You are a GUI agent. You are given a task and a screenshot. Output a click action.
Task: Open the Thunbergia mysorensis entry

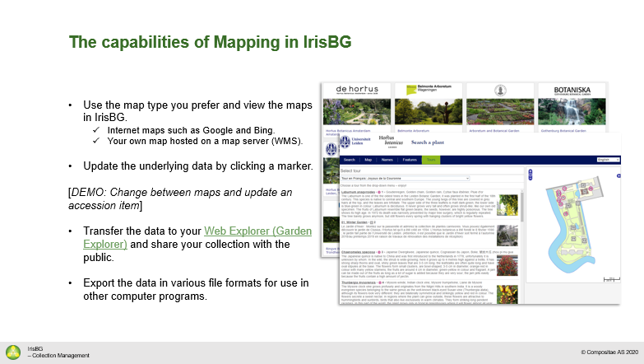click(359, 282)
